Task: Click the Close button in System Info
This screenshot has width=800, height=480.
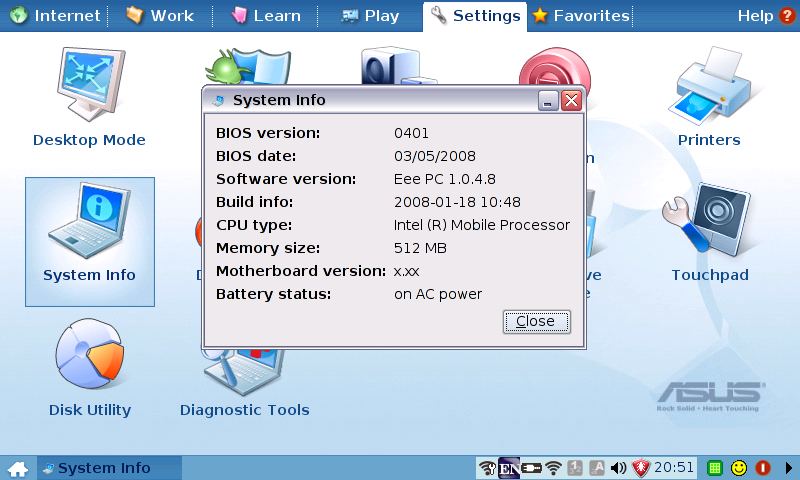Action: (536, 321)
